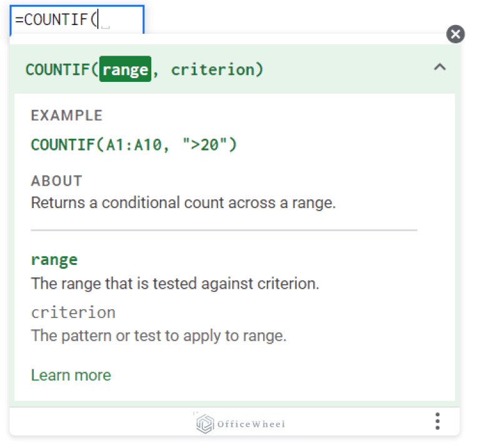Screen dimensions: 480x448
Task: Collapse the COUNTIF help panel chevron
Action: coord(439,67)
